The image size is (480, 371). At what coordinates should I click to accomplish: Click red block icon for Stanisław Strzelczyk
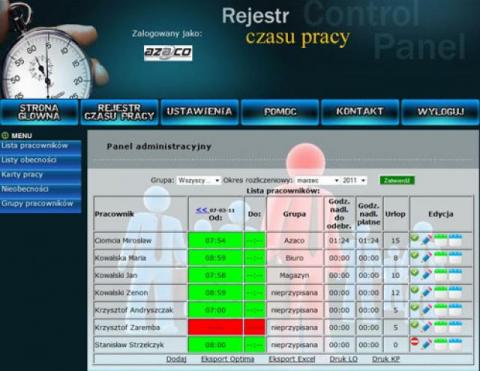414,341
